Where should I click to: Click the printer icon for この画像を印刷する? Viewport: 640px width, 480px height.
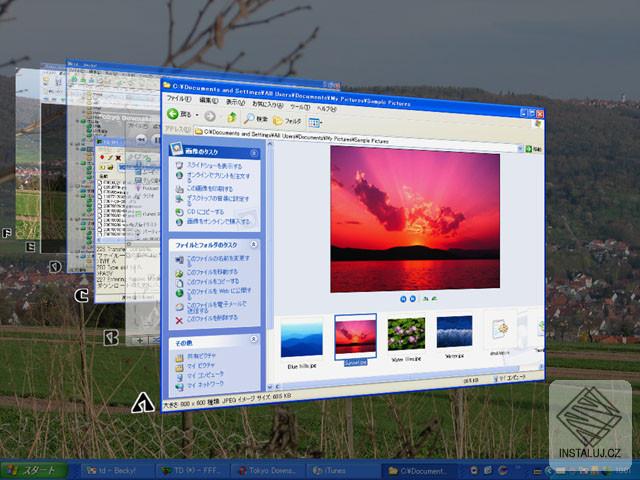coord(179,189)
